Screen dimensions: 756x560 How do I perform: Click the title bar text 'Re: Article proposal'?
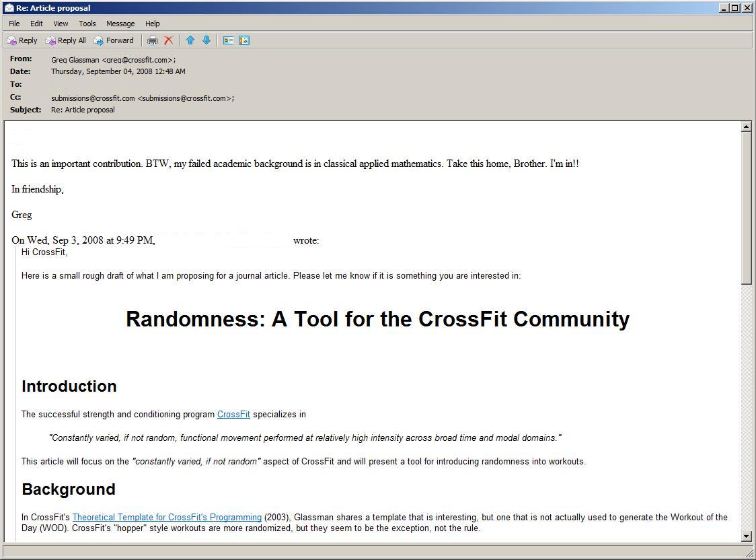coord(53,7)
